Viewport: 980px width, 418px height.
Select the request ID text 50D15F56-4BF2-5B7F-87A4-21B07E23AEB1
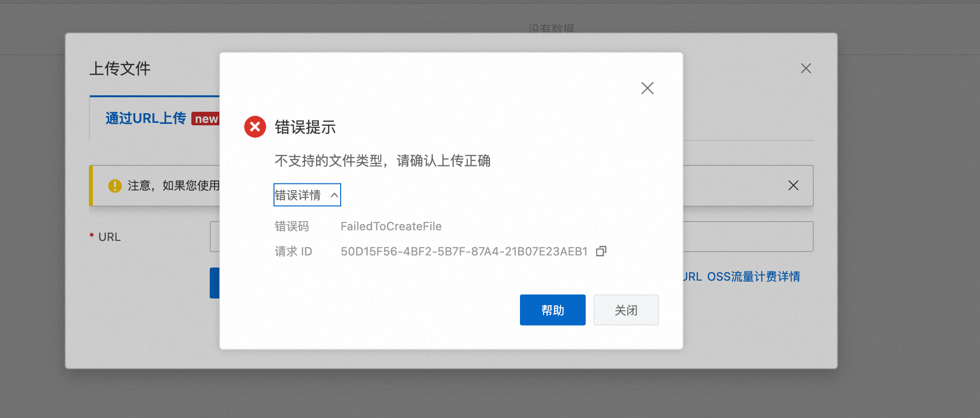464,252
